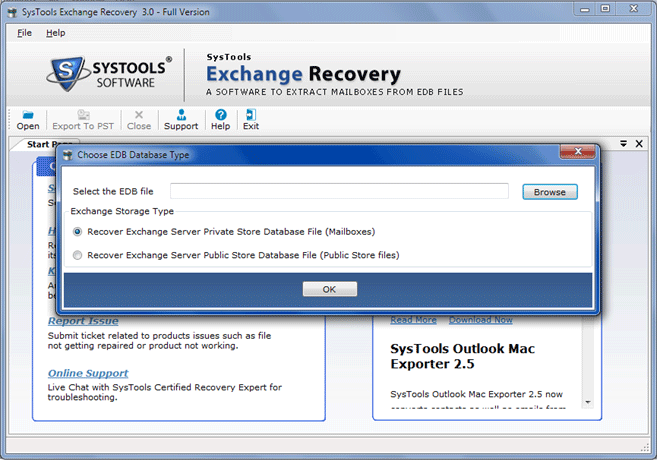The image size is (658, 461).
Task: Click the Choose EDB Database Type dialog icon
Action: click(68, 155)
